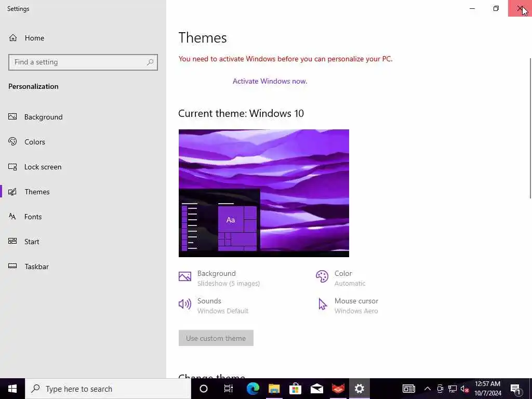The width and height of the screenshot is (532, 399).
Task: Click the taskbar search box
Action: 108,389
